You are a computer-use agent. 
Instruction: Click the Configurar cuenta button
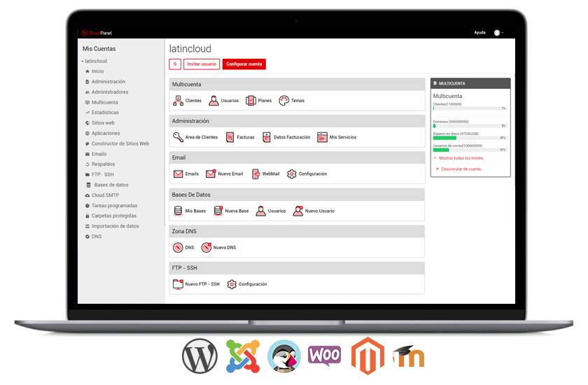(x=244, y=64)
